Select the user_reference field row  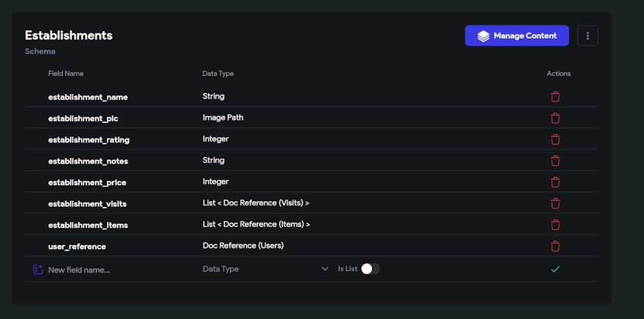click(77, 246)
